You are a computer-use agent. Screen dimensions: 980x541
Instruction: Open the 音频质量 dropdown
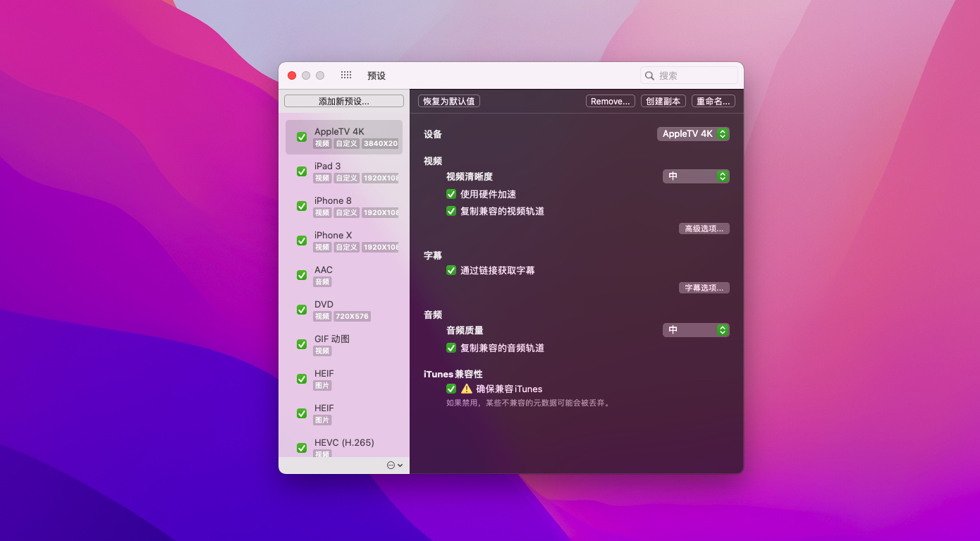coord(696,329)
